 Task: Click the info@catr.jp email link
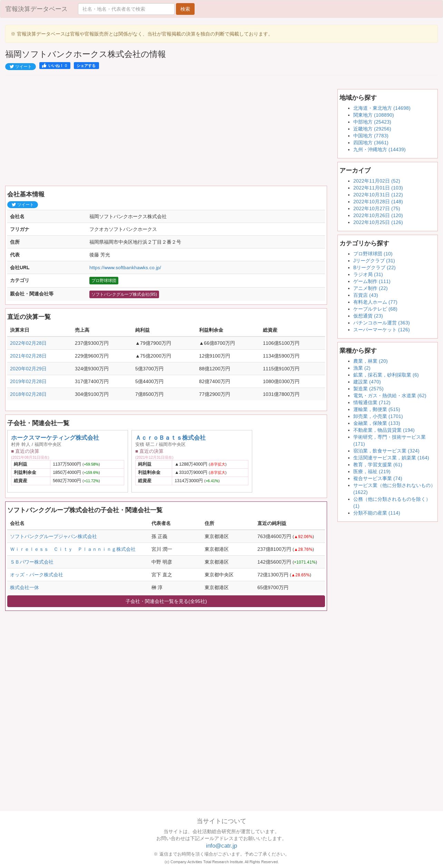(x=221, y=846)
